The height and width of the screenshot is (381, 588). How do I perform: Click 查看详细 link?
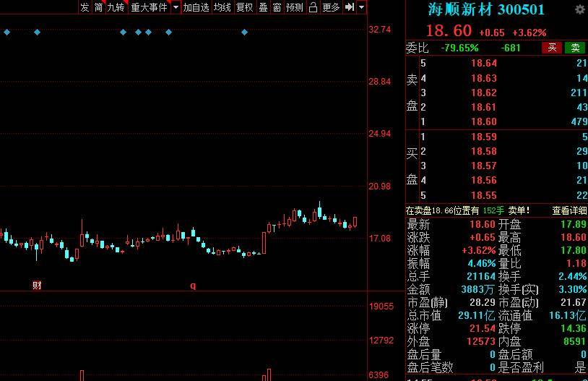pyautogui.click(x=569, y=210)
